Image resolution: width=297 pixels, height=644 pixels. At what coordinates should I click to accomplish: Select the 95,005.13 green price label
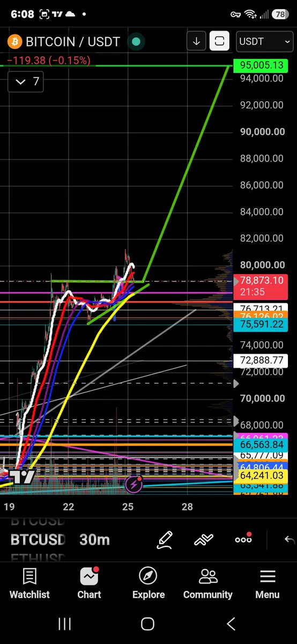coord(262,65)
